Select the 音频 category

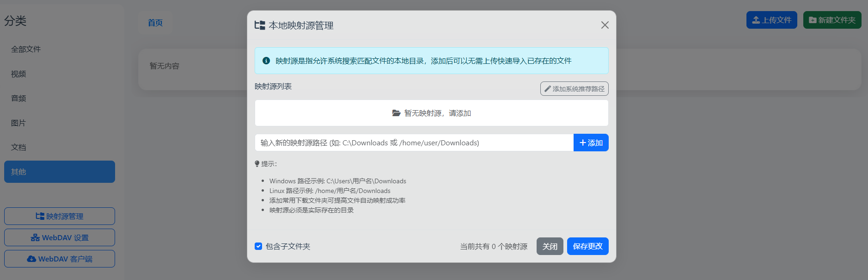point(18,99)
